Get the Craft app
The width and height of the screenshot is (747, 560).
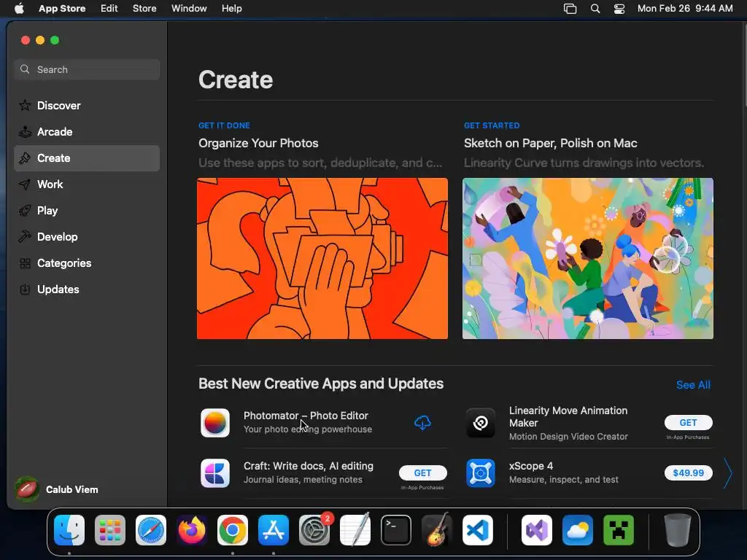422,472
